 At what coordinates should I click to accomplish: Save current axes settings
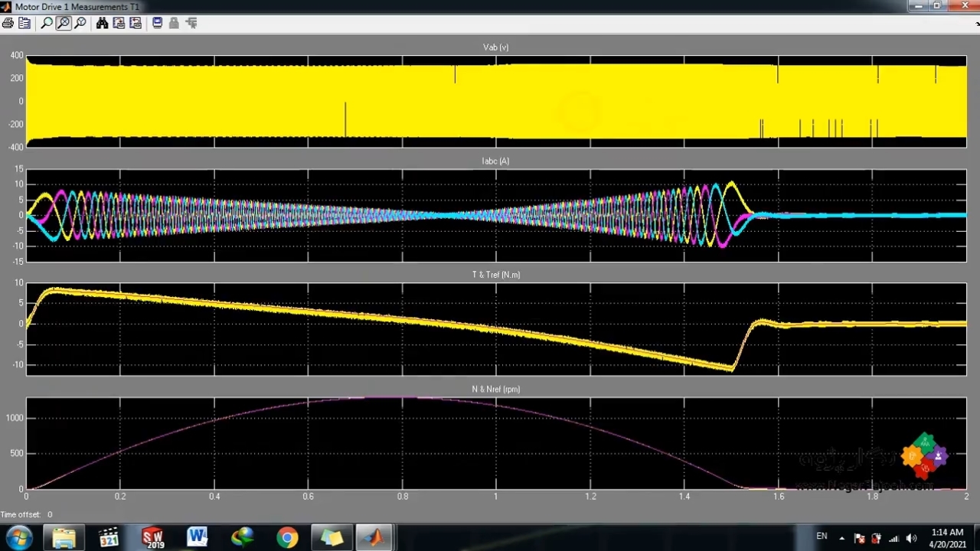click(119, 23)
